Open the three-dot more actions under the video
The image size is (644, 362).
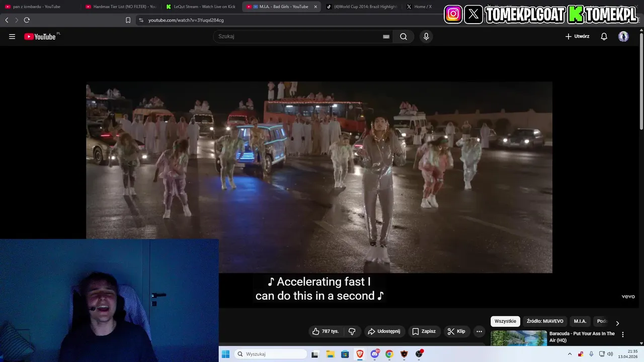pos(479,331)
